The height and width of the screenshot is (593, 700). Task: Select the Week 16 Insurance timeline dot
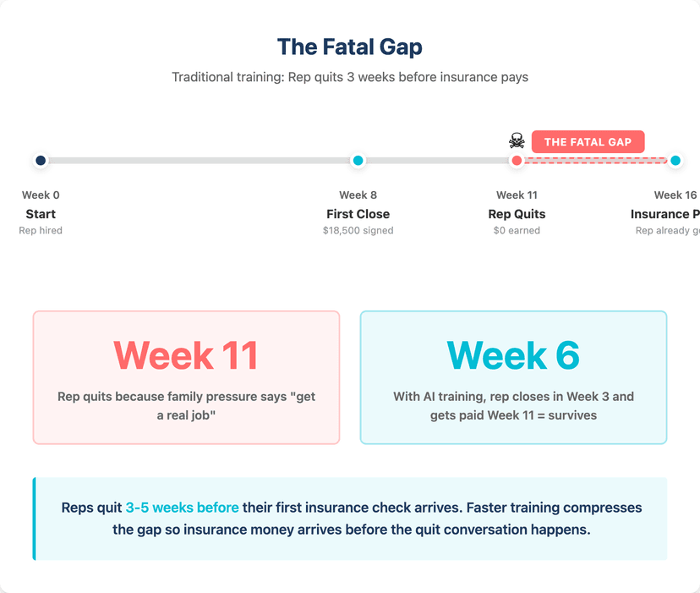[675, 161]
